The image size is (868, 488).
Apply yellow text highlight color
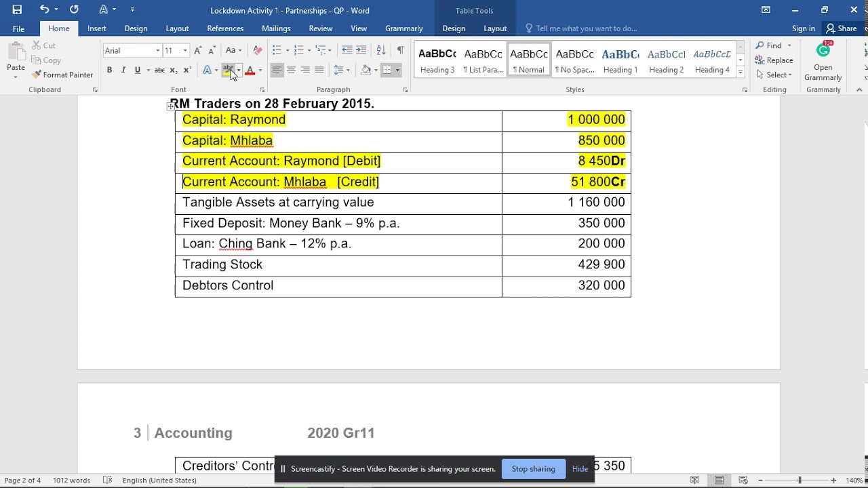228,70
